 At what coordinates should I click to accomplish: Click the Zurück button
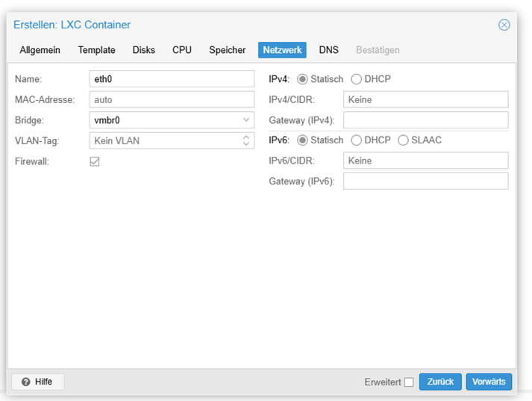440,382
